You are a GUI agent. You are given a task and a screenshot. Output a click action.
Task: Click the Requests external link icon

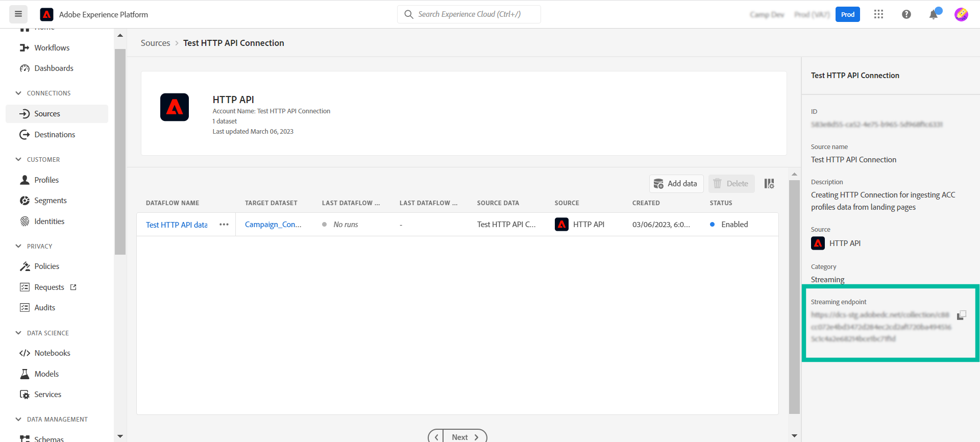(x=73, y=287)
